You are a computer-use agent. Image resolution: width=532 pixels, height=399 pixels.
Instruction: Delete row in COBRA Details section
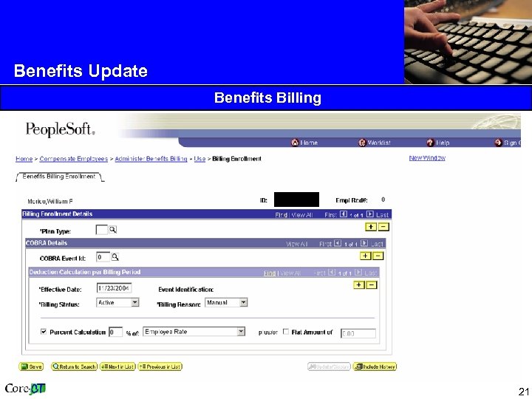378,256
